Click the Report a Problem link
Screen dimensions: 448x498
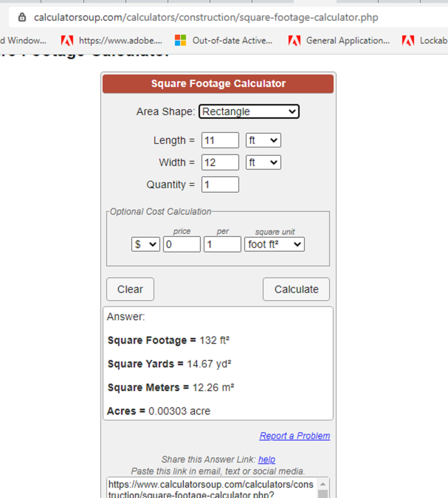tap(294, 436)
